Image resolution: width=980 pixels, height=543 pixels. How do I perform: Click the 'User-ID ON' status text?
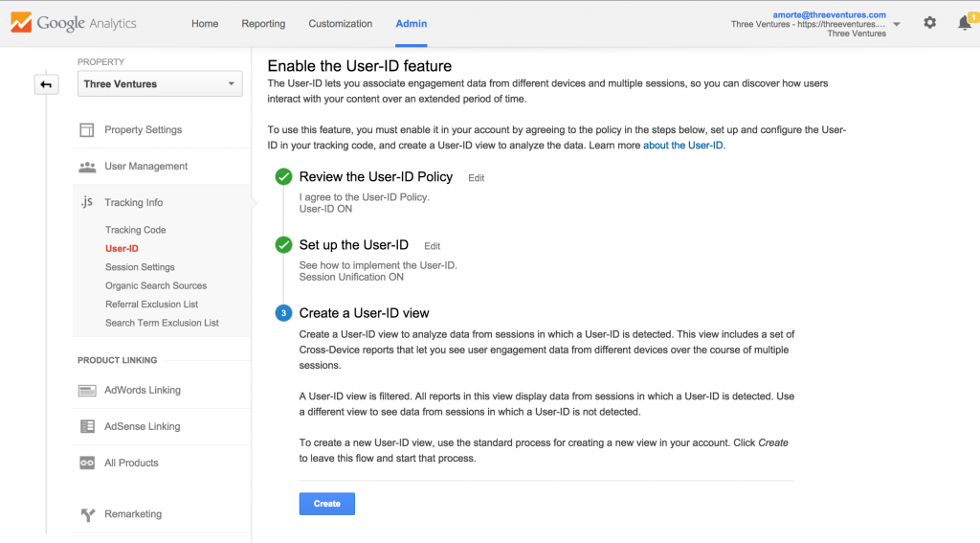pos(325,209)
